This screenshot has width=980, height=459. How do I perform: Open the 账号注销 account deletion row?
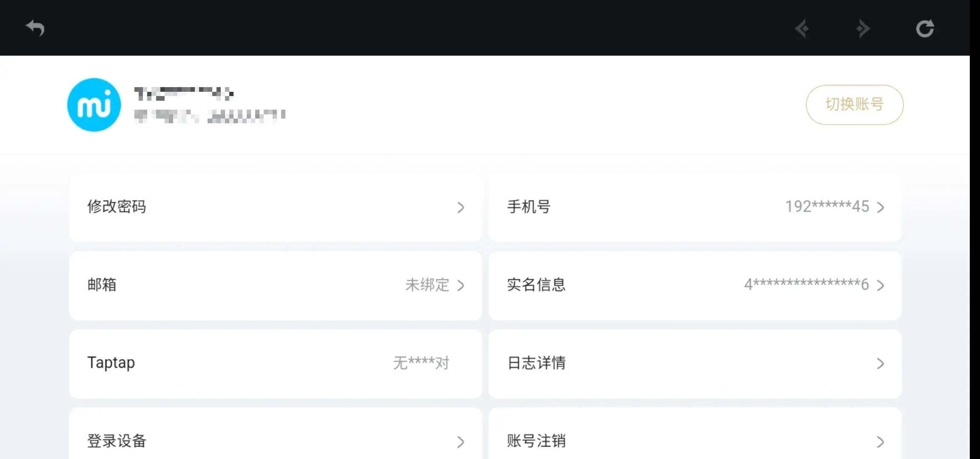pos(695,440)
